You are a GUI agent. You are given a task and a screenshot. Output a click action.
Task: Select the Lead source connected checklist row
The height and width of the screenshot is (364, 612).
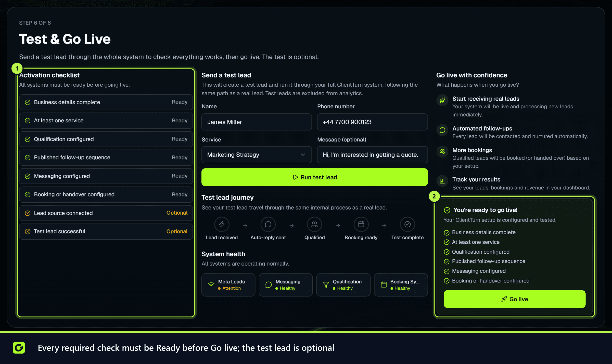(106, 213)
